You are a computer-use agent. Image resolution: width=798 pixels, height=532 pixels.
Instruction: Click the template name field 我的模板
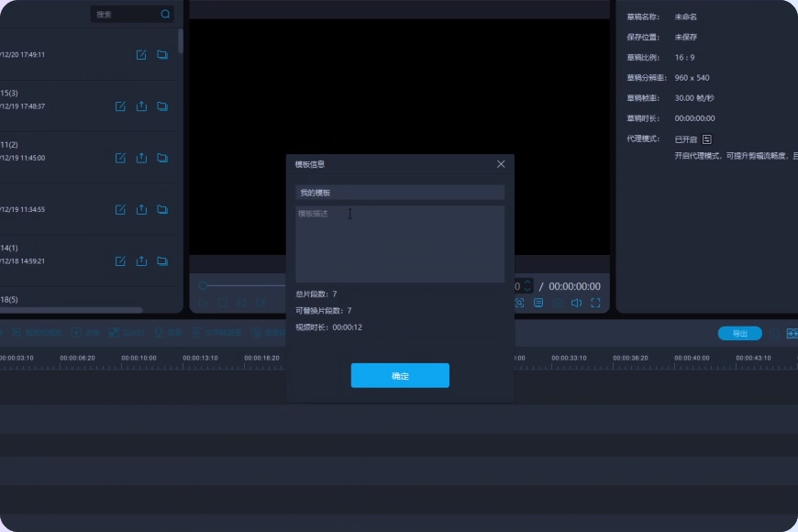(400, 193)
